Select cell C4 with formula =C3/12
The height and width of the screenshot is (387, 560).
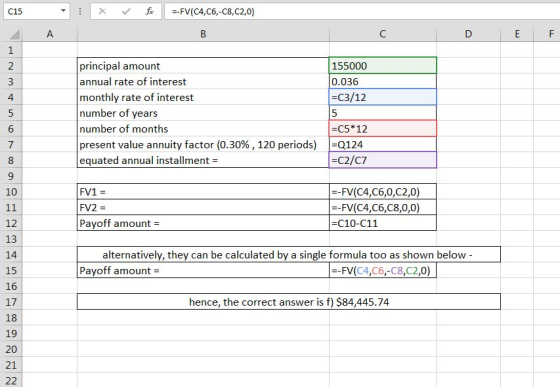click(382, 97)
